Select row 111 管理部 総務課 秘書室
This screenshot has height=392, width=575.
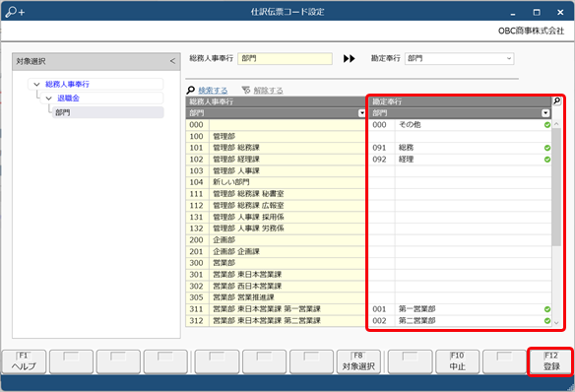point(276,194)
